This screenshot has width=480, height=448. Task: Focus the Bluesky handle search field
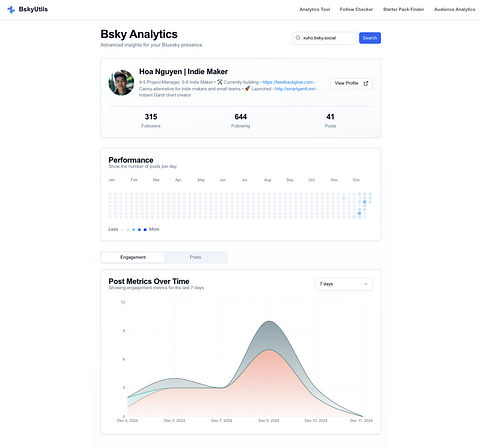pos(324,38)
